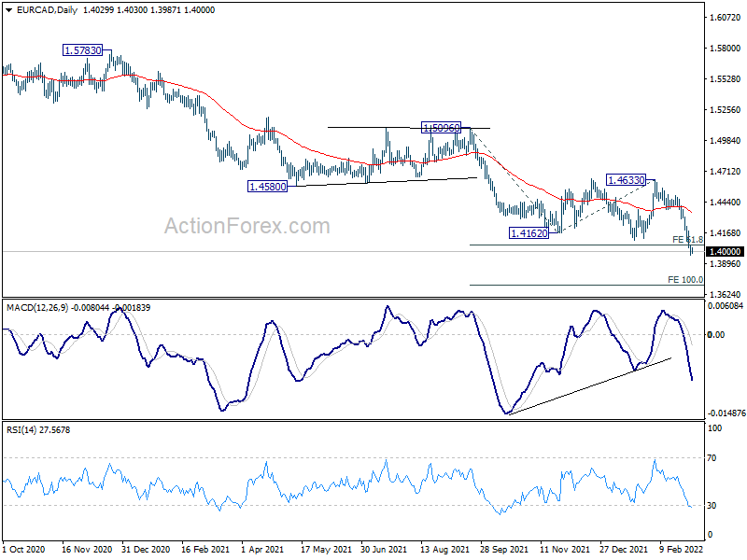Click the 1 Oct 2020 date label
Image resolution: width=747 pixels, height=560 pixels.
24,549
